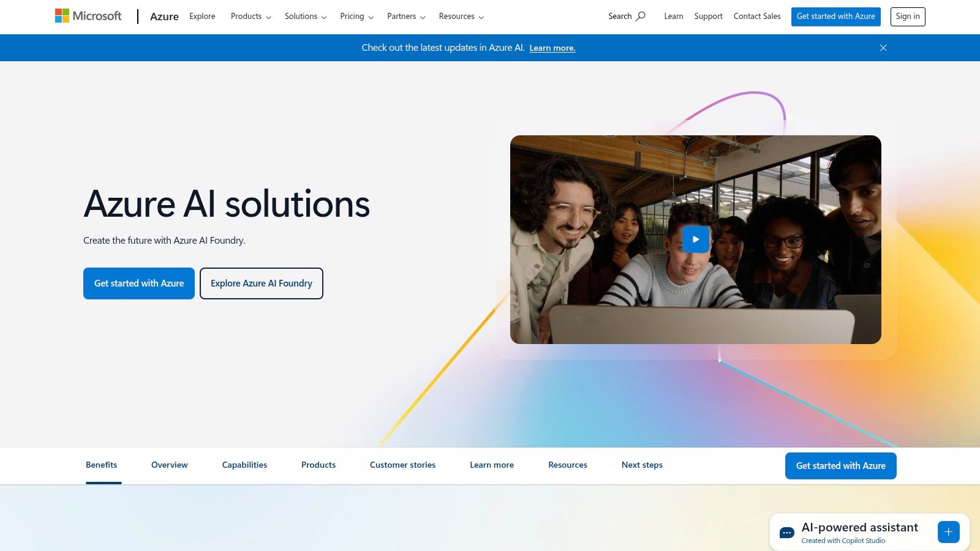Open the Azure home link
The image size is (980, 551).
click(x=164, y=17)
